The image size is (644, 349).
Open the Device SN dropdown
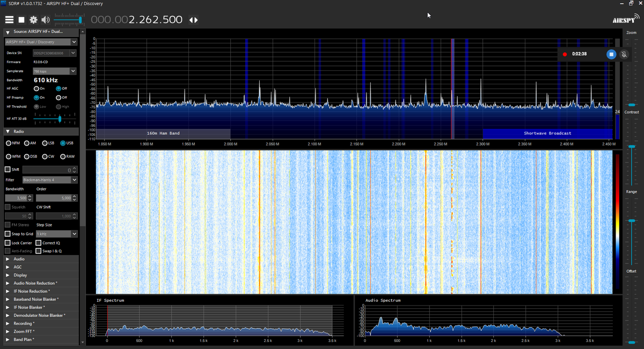coord(55,53)
